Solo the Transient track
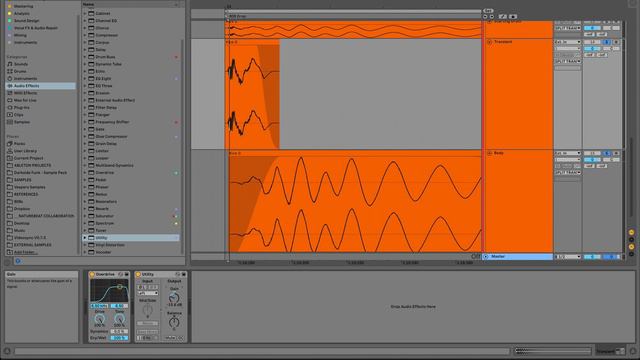Screen dimensions: 640x360 (607, 42)
